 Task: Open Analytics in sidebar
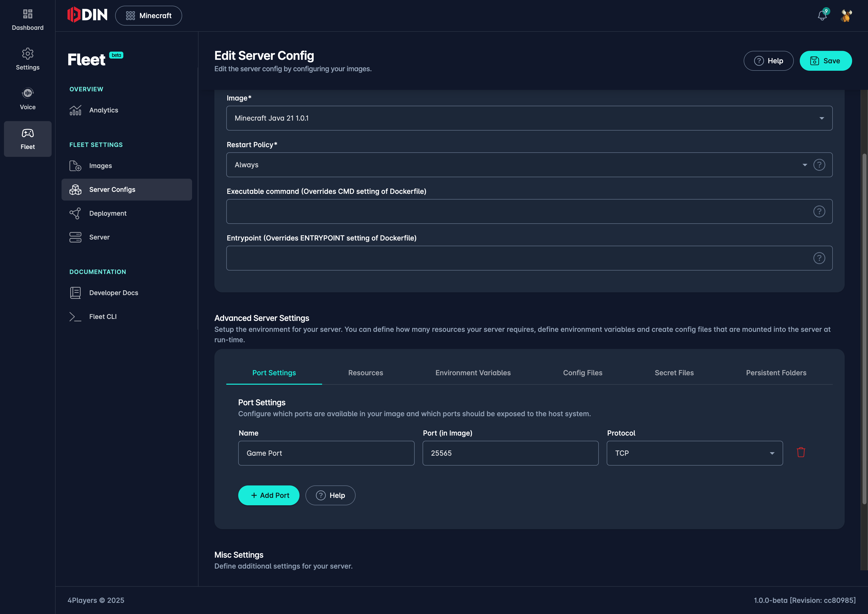click(x=127, y=110)
